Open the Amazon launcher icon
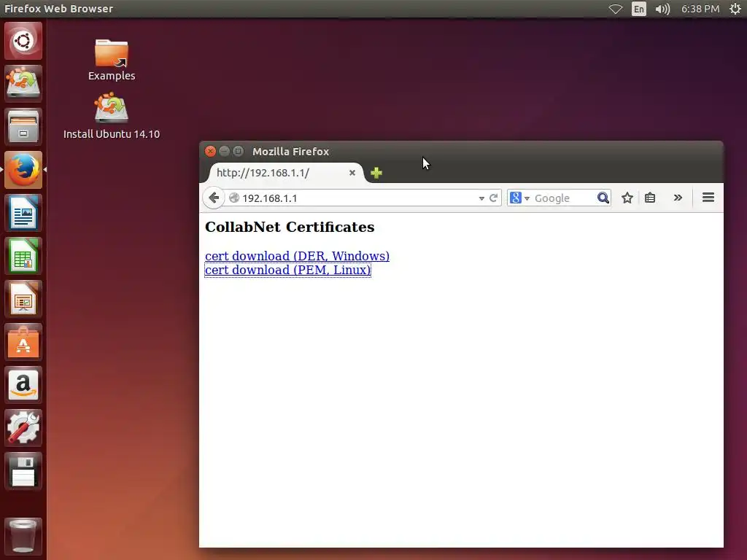Viewport: 747px width, 560px height. [23, 385]
